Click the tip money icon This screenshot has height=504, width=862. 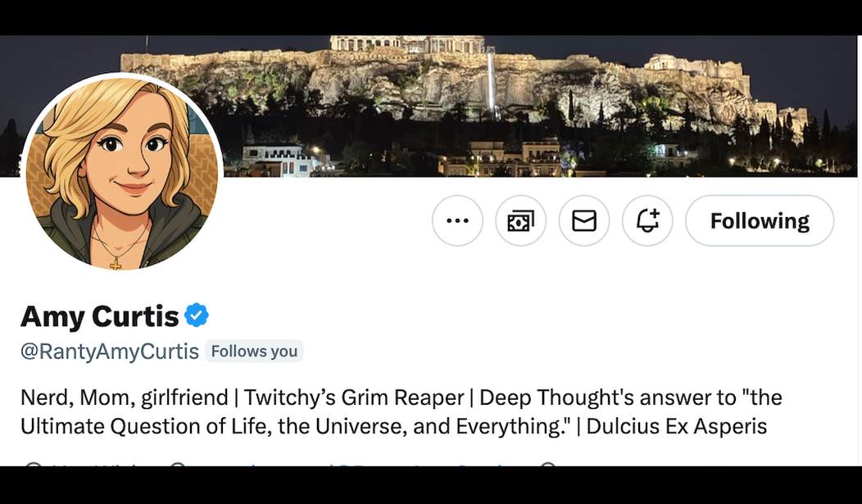pyautogui.click(x=520, y=220)
